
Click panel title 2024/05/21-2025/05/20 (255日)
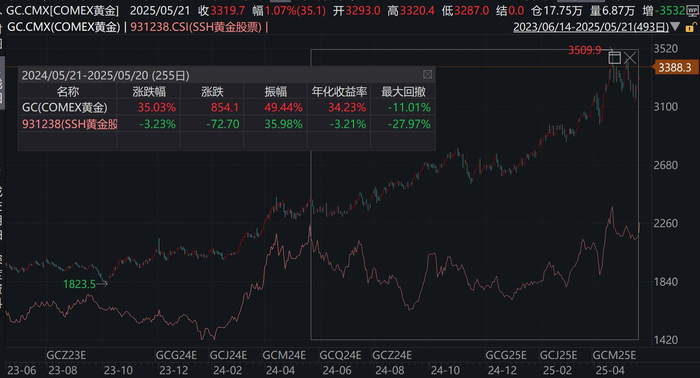click(105, 75)
